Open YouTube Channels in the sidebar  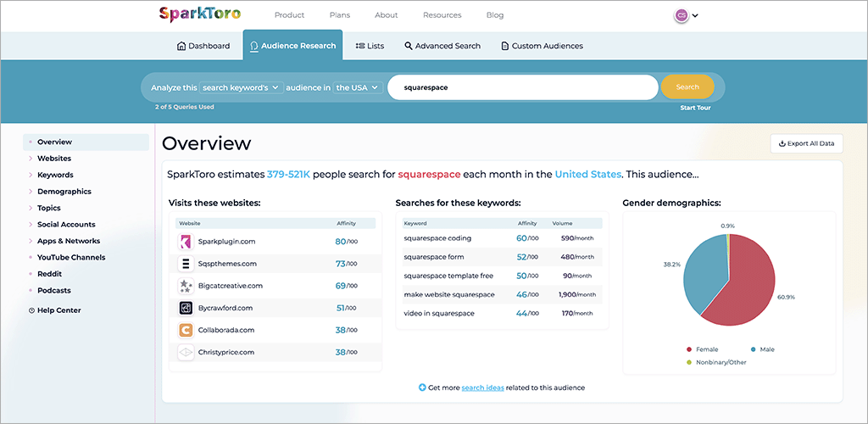71,258
